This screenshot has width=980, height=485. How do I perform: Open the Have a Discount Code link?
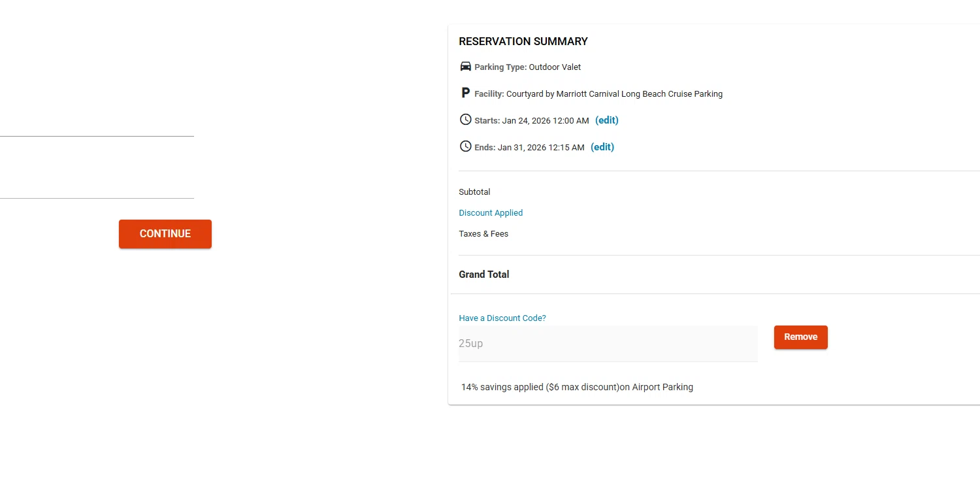[502, 318]
